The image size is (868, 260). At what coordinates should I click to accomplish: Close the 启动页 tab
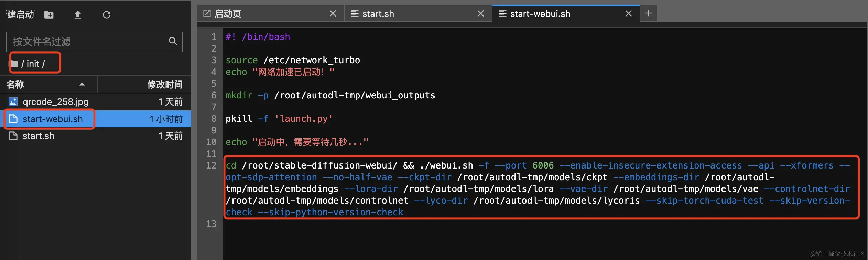(x=333, y=13)
